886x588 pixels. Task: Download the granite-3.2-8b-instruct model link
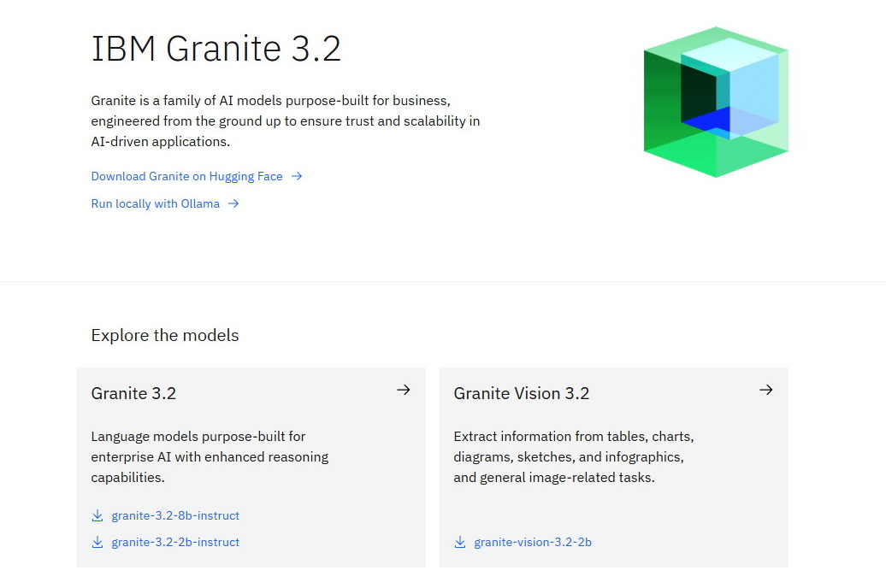click(175, 515)
